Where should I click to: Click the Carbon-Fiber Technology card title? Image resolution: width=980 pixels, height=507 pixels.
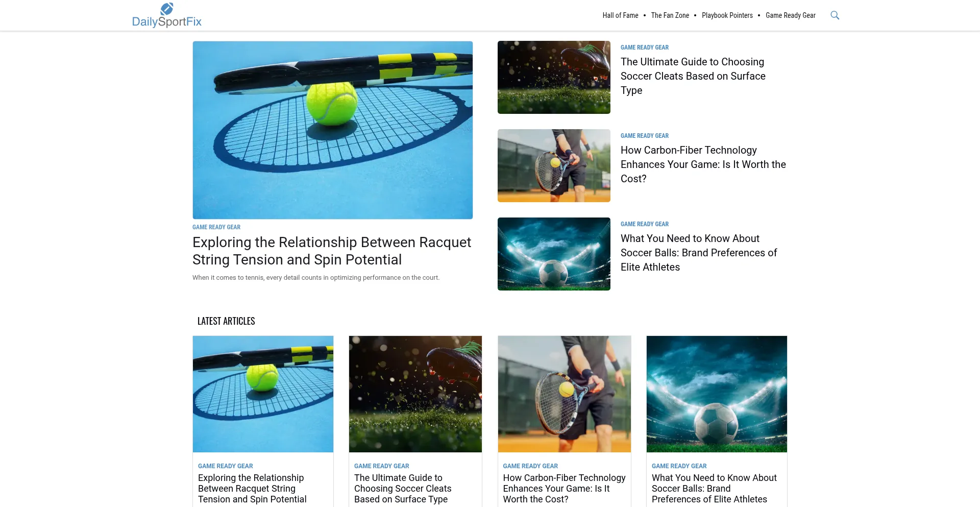(564, 489)
